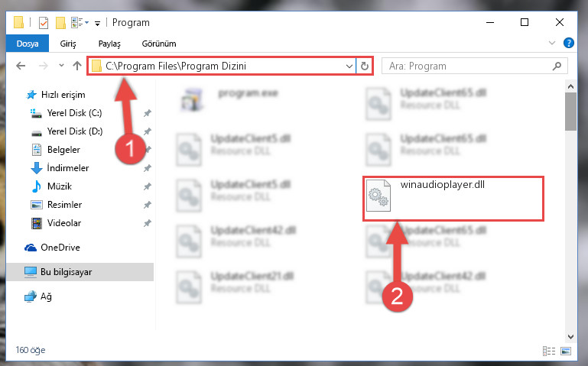Open the Help question mark icon
Image resolution: width=588 pixels, height=366 pixels.
point(568,43)
